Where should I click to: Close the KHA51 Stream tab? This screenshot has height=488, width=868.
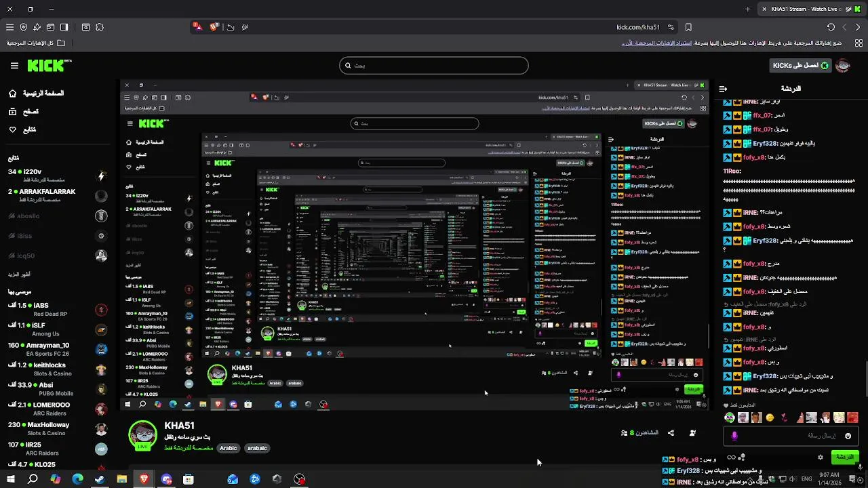(x=764, y=9)
